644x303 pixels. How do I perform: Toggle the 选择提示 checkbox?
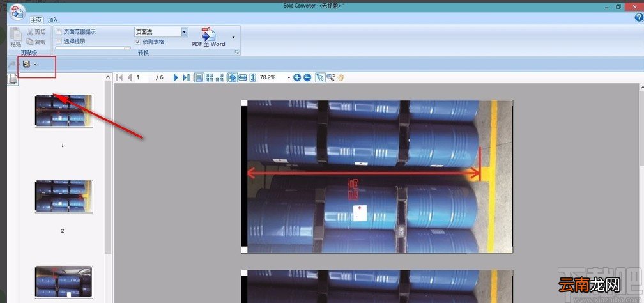coord(59,42)
